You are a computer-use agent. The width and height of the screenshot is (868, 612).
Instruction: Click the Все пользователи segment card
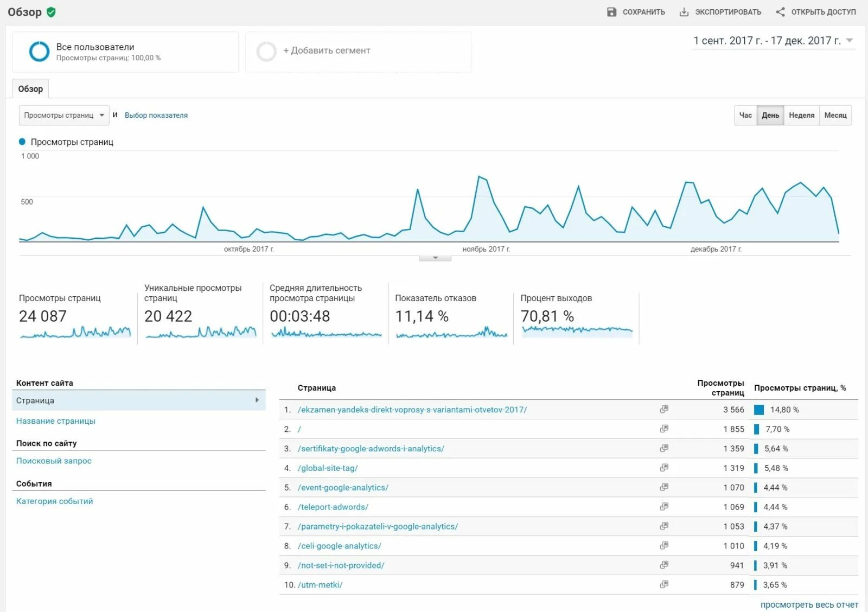125,52
